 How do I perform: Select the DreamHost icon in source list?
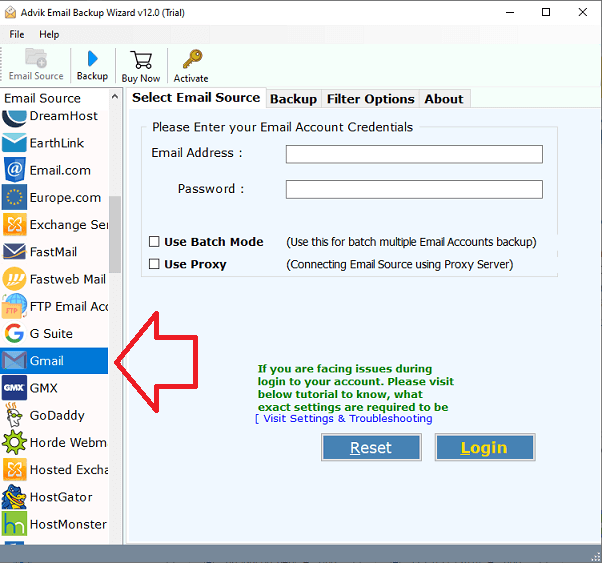coord(14,117)
